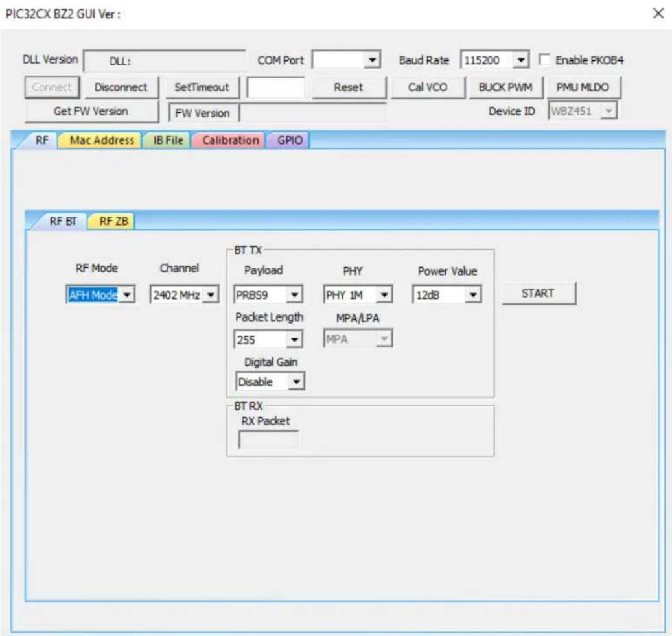Click the Get FW Version button
The image size is (672, 636).
click(91, 112)
